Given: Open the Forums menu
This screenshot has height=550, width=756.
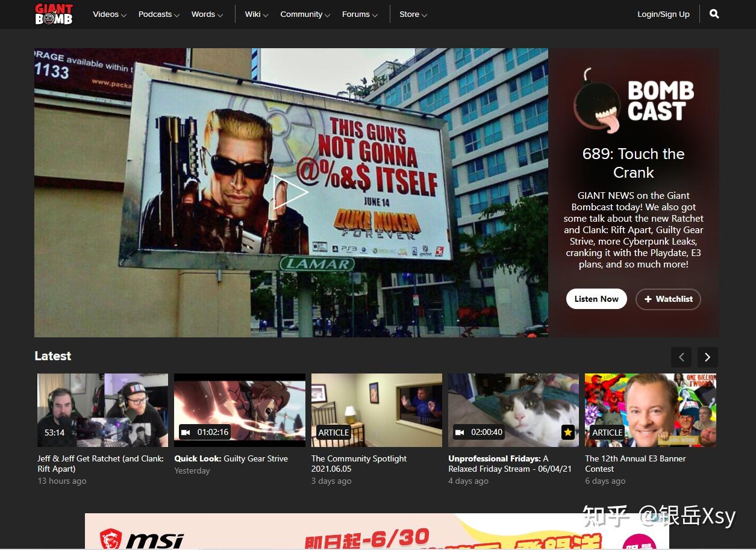Looking at the screenshot, I should coord(360,14).
